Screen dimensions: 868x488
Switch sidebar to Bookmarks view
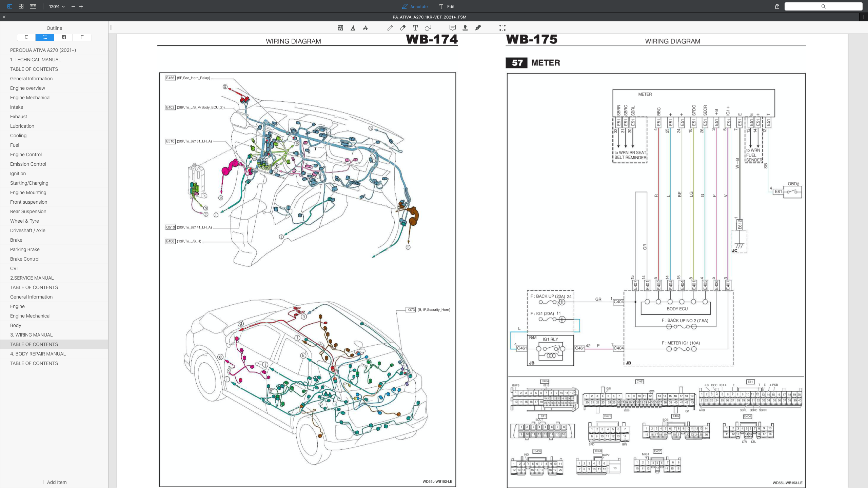pyautogui.click(x=26, y=37)
